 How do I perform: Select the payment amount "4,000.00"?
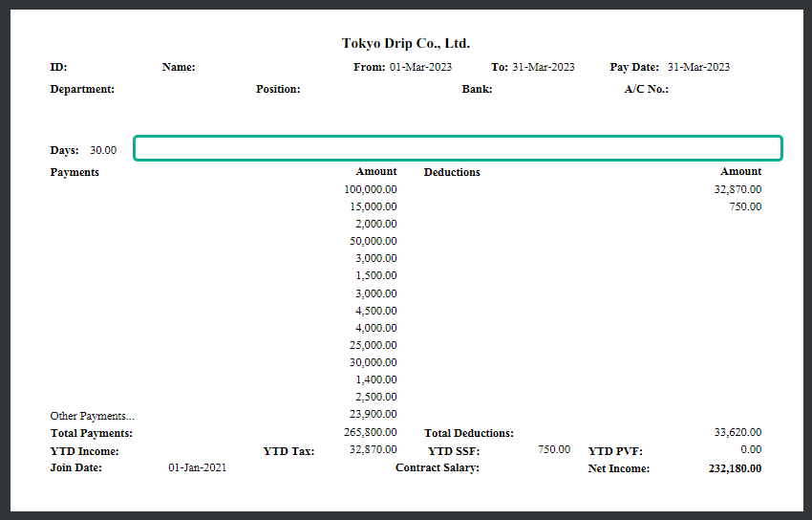click(x=376, y=329)
